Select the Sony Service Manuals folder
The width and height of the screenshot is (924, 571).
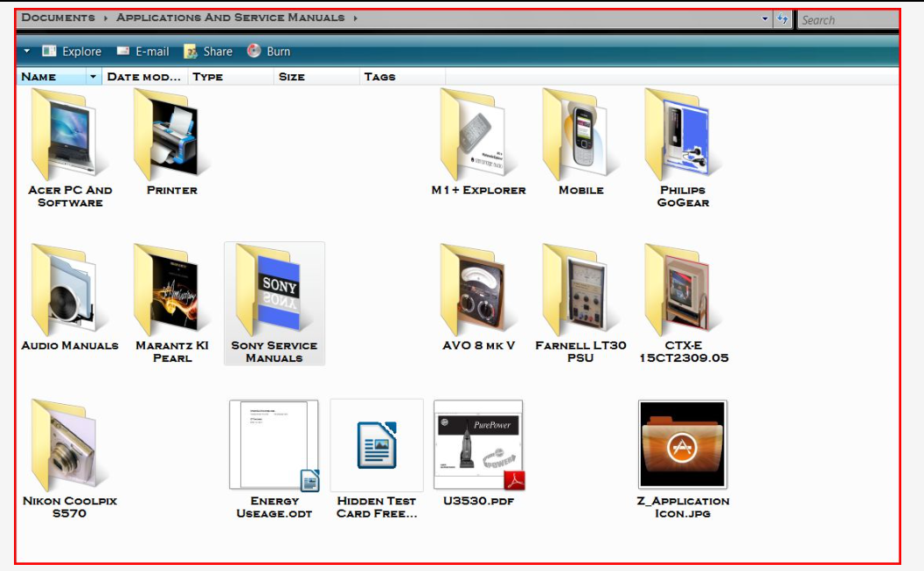click(274, 303)
